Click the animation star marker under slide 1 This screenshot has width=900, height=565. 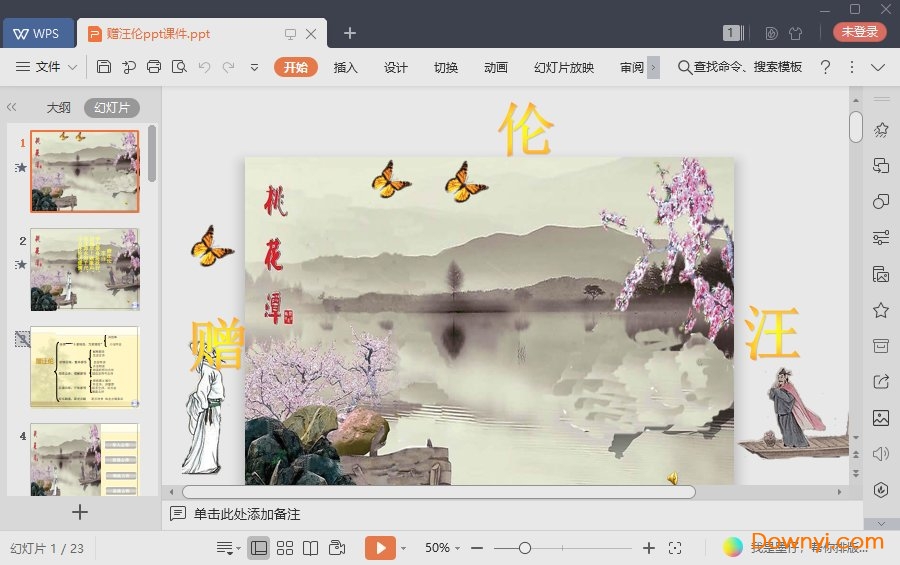(21, 168)
